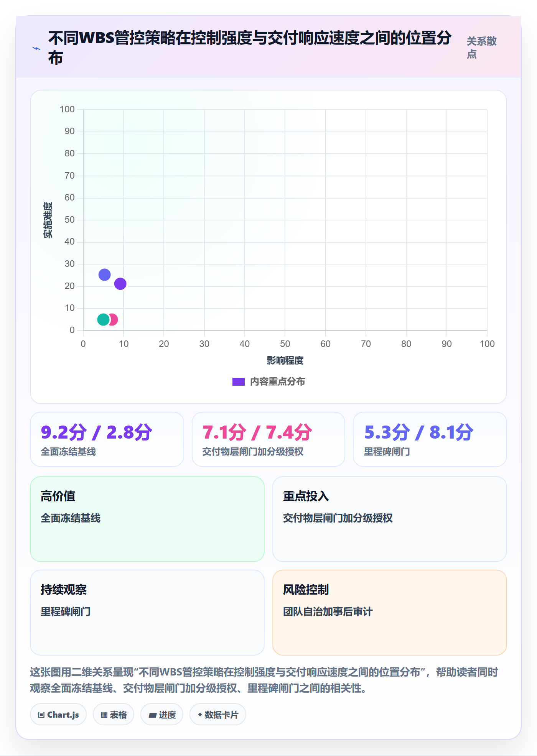Open the 5.3分 / 8.1分 stat card

[430, 439]
